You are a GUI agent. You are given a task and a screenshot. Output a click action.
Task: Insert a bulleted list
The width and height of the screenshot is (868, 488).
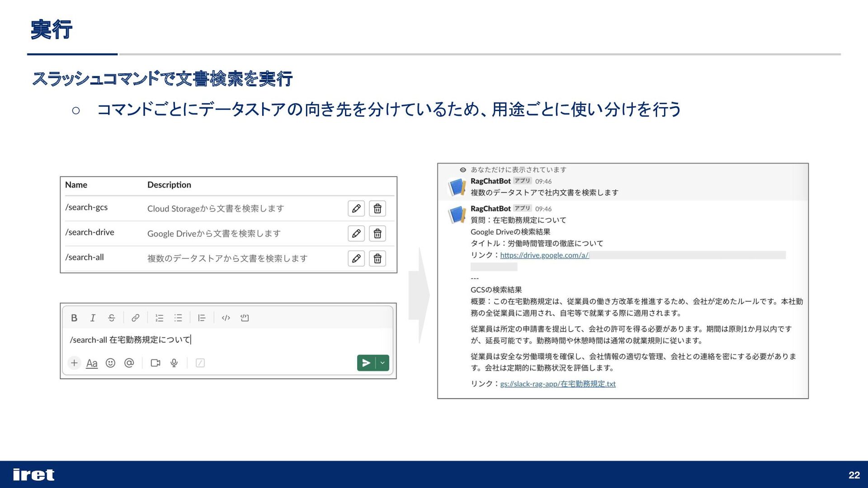click(178, 318)
